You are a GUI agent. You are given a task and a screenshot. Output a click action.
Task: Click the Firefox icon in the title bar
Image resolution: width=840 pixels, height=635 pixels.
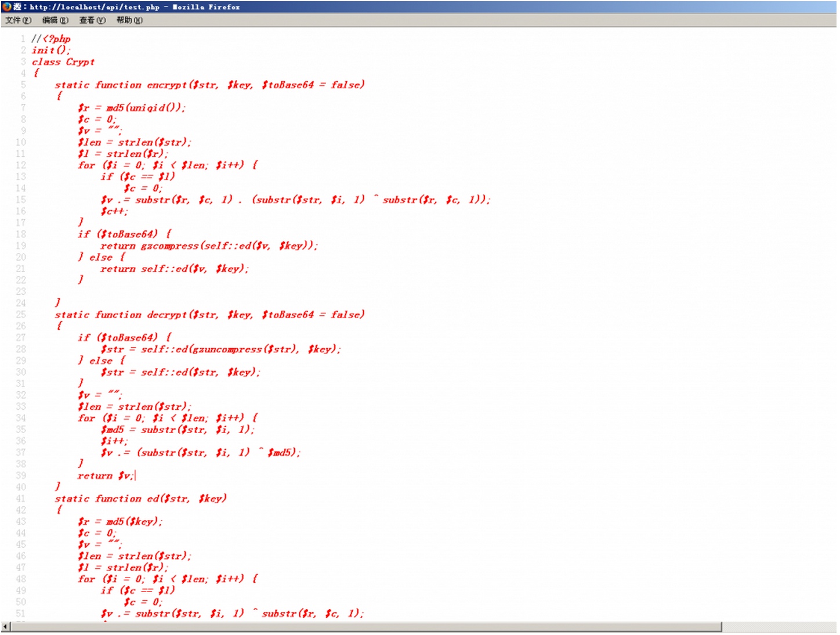click(7, 7)
